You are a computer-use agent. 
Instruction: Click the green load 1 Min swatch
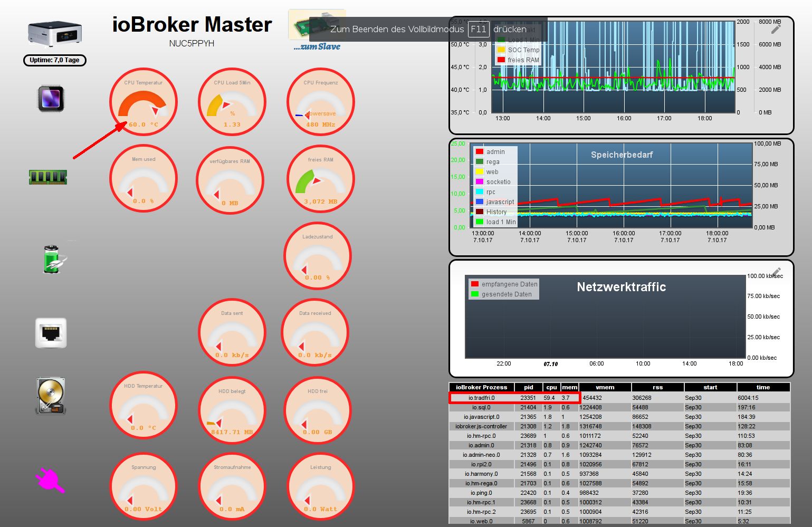(x=480, y=222)
